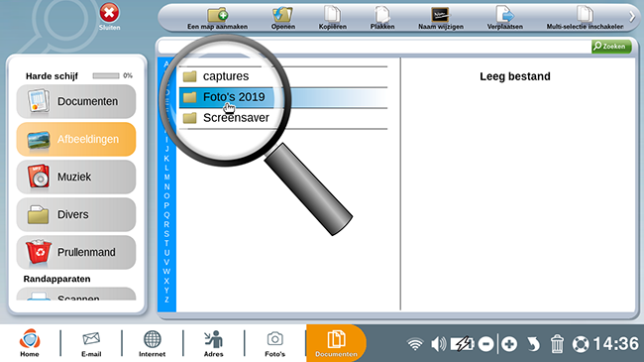Jump to letter W in alphabet index
The width and height of the screenshot is (644, 362).
pos(166,272)
